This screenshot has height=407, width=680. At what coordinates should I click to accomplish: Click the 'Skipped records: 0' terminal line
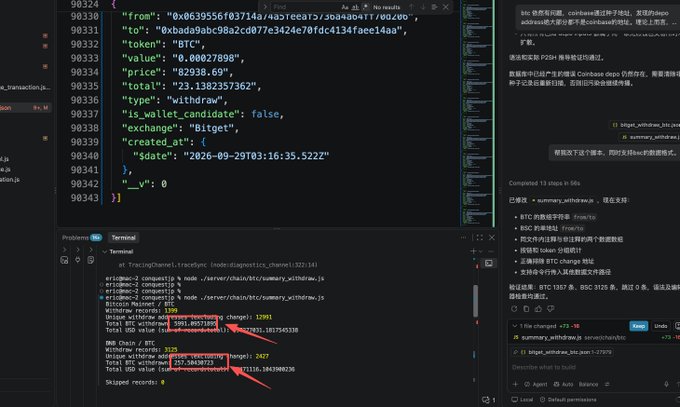coord(135,382)
